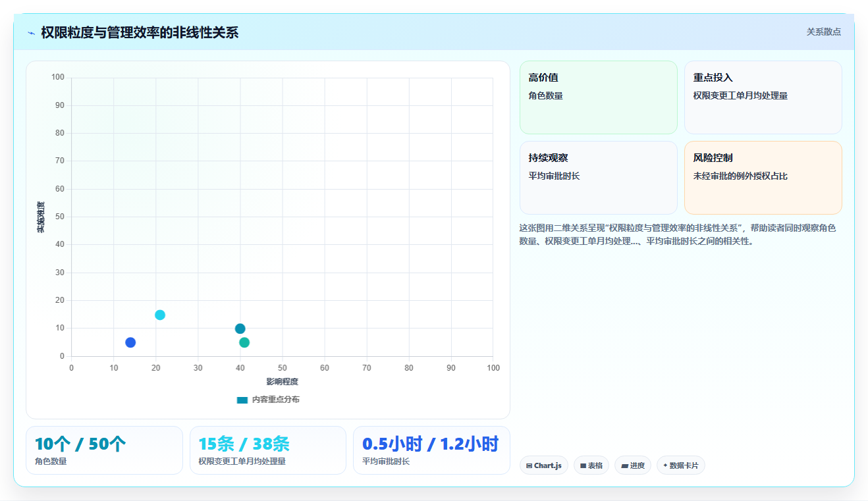Image resolution: width=868 pixels, height=501 pixels.
Task: Click the 0.5小时 / 1.2小时 stat card
Action: pyautogui.click(x=431, y=450)
